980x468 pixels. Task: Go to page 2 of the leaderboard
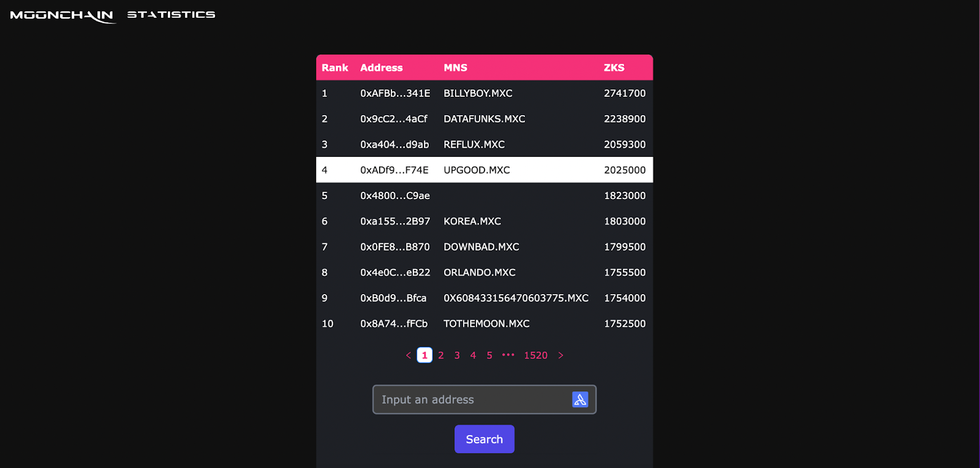point(440,355)
